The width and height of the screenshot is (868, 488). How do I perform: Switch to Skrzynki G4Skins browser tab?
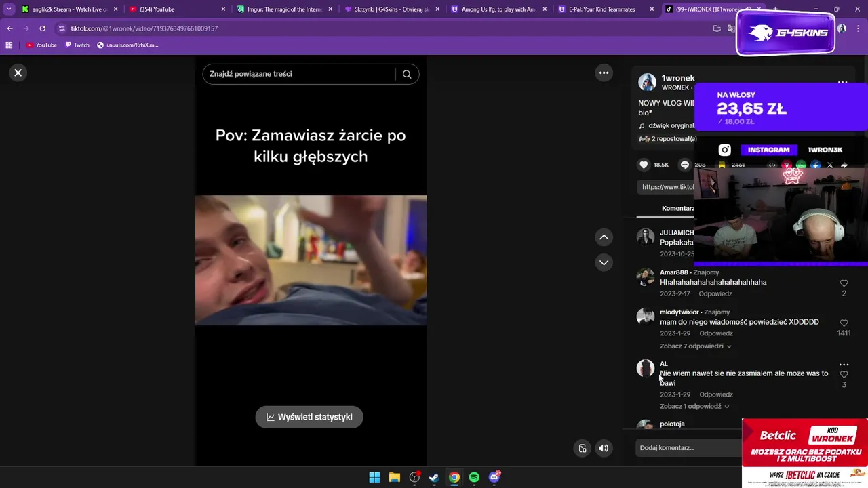click(392, 9)
